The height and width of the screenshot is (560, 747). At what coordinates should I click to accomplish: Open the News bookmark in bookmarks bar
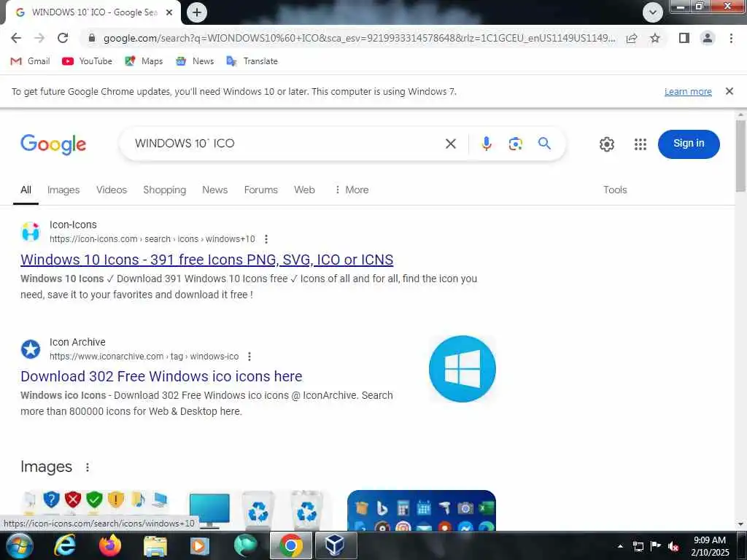pos(195,61)
